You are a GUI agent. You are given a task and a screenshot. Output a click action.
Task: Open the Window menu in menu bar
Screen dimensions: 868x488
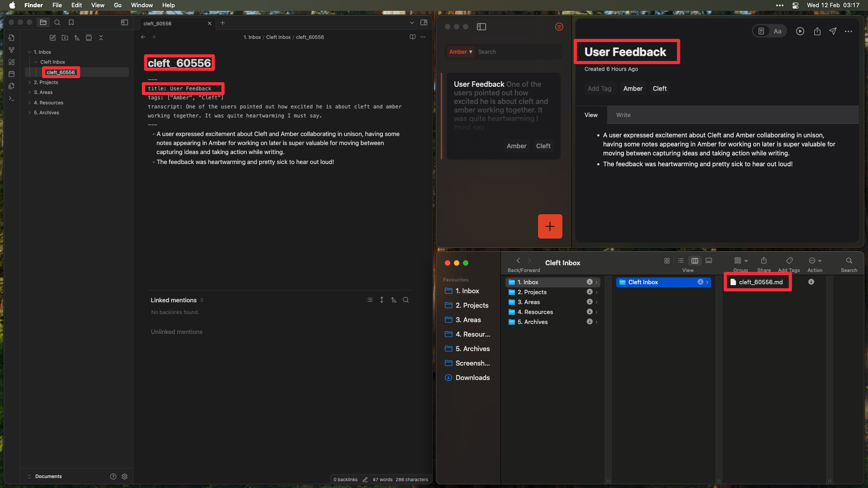(x=142, y=5)
